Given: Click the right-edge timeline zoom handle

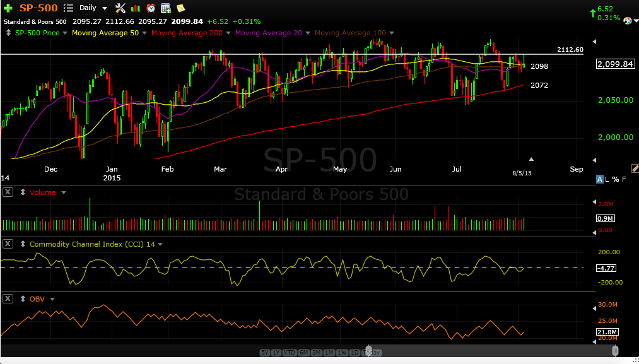Looking at the screenshot, I should pos(616,350).
